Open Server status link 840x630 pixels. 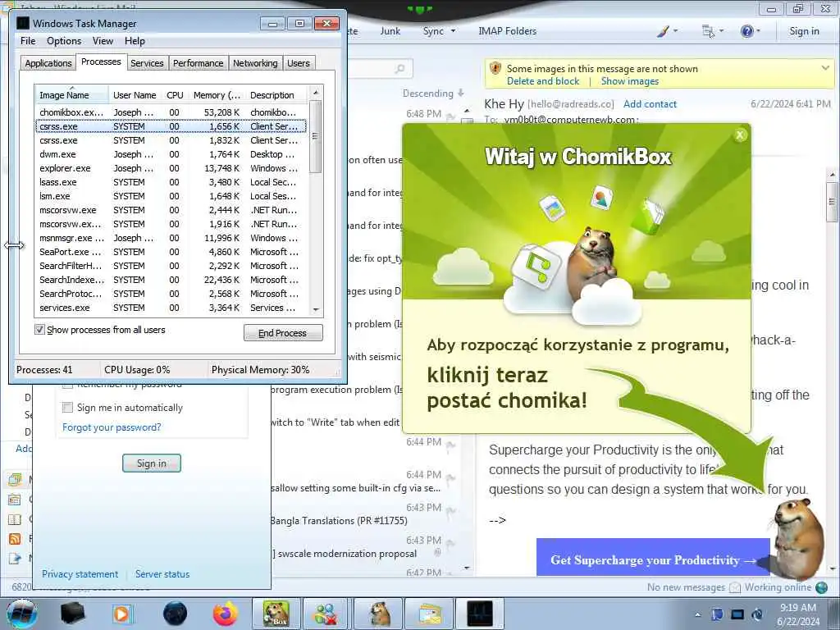click(162, 573)
